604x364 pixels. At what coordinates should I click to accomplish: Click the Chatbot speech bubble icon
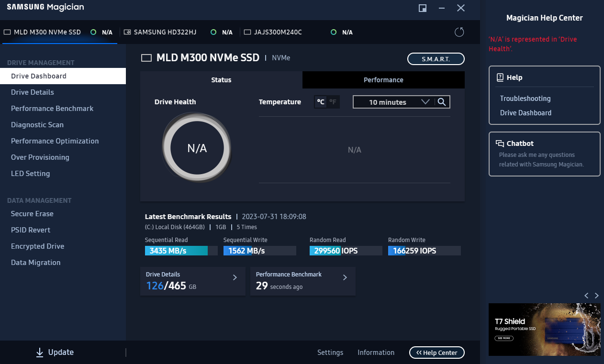pos(500,143)
